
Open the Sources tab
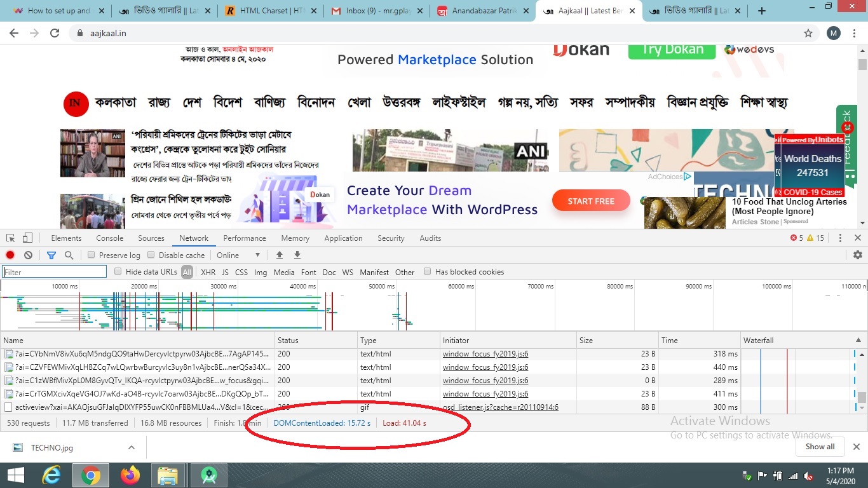151,238
